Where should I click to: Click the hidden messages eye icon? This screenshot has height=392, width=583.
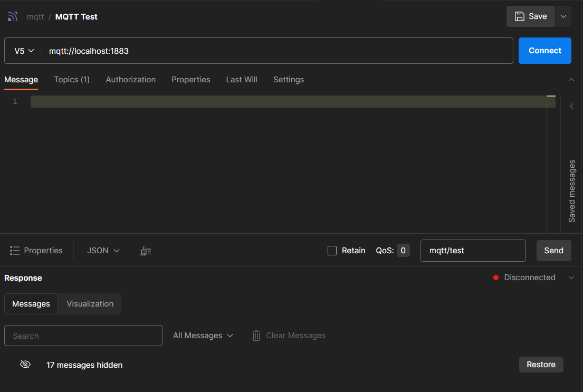tap(25, 365)
